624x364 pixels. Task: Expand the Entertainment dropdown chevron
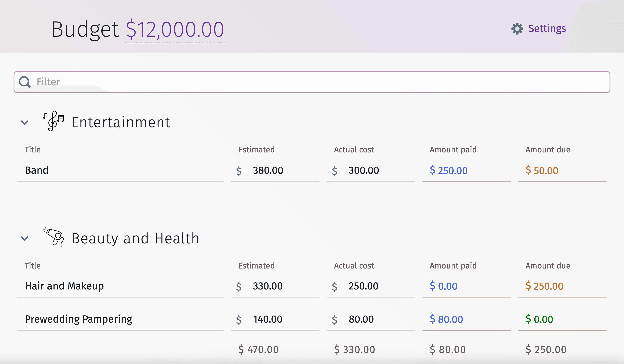click(24, 123)
